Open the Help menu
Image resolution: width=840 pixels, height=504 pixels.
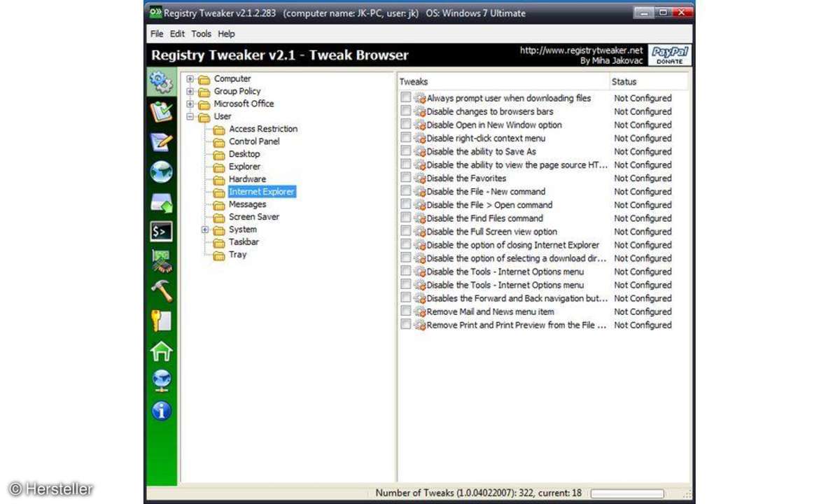[x=226, y=34]
